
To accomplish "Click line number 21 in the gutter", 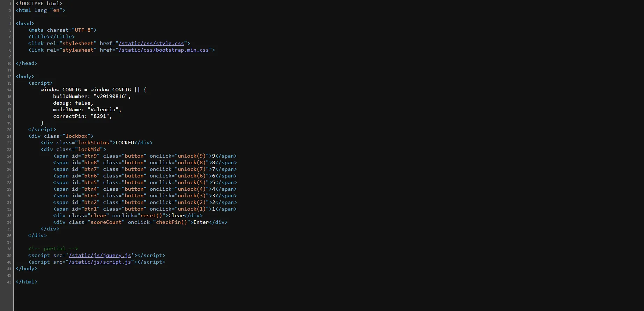I will point(9,136).
